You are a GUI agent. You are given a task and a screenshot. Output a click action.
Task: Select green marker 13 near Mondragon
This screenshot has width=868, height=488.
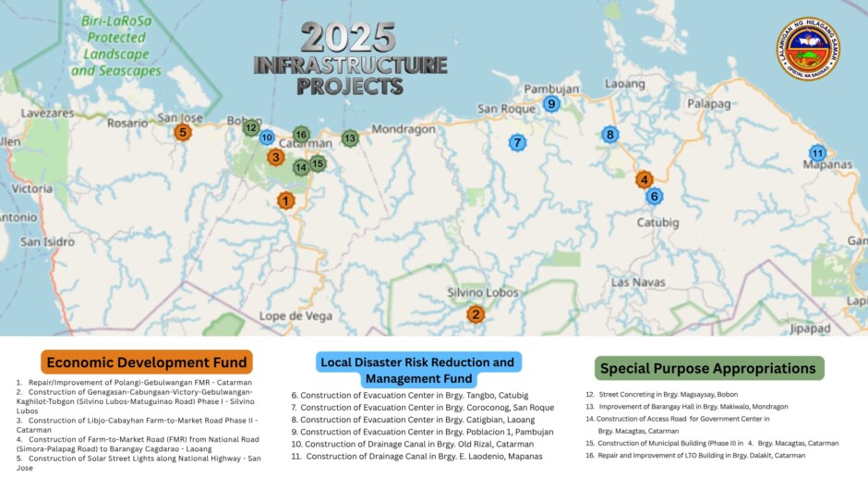pos(349,138)
